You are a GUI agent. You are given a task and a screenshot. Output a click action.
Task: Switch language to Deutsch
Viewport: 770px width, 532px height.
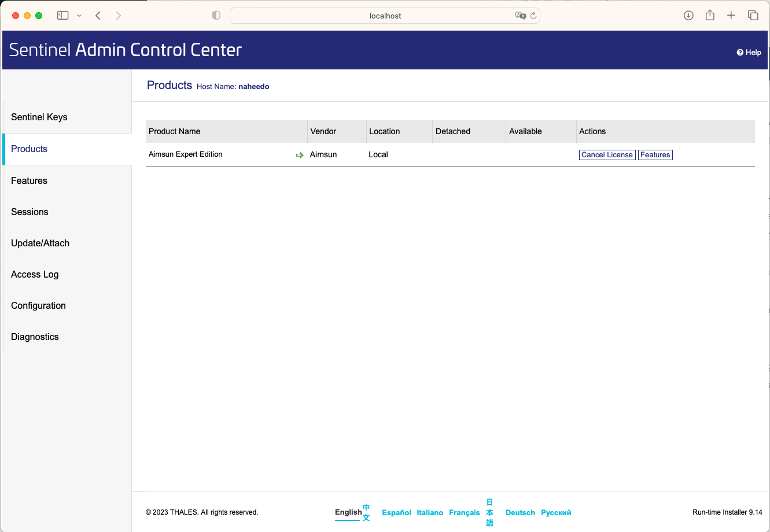[x=520, y=512]
